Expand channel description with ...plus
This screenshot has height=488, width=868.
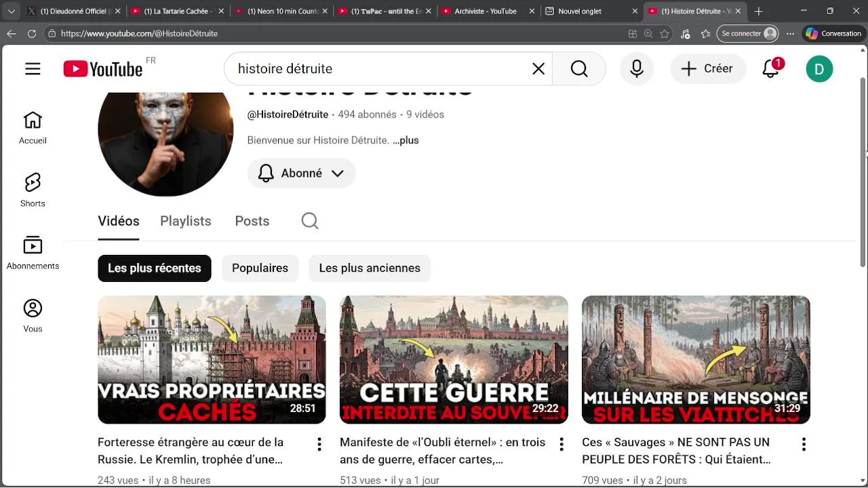406,140
